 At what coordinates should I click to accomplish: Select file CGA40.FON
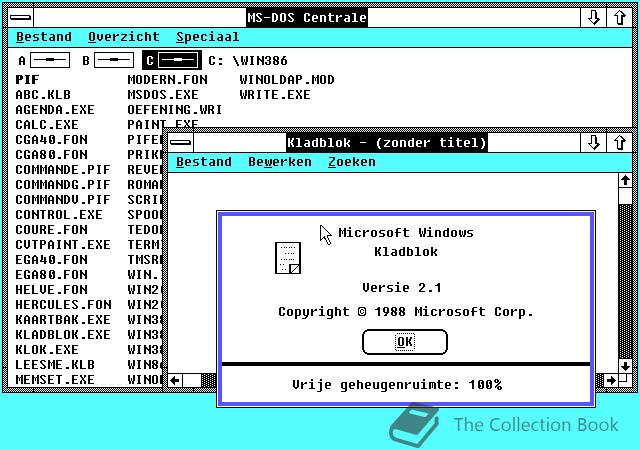(51, 140)
